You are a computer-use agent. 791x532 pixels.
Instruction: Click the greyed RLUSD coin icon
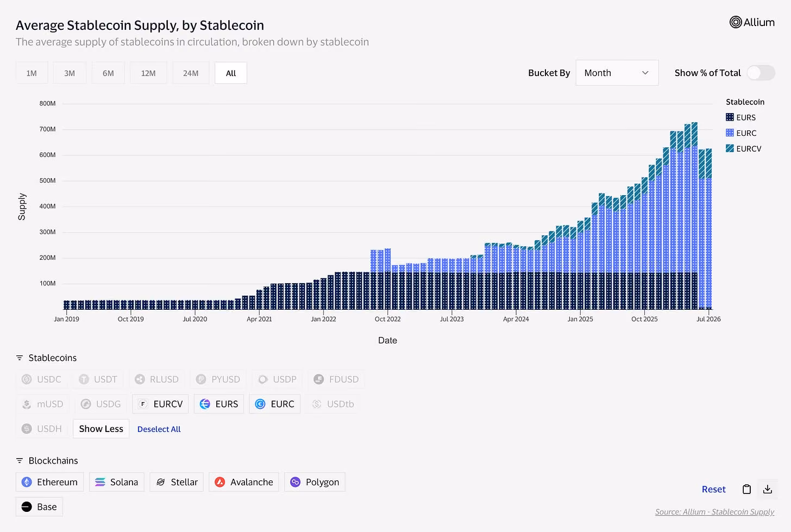[x=140, y=379]
